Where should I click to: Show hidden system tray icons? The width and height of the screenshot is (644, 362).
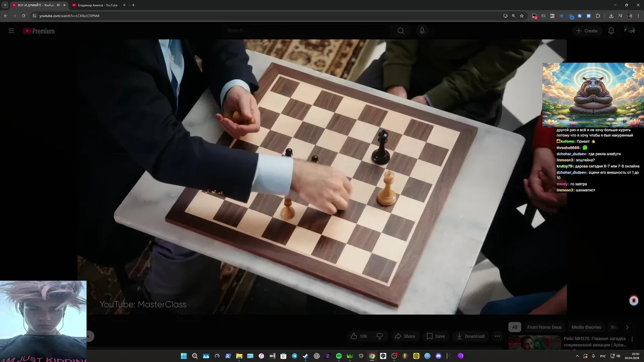(x=577, y=356)
